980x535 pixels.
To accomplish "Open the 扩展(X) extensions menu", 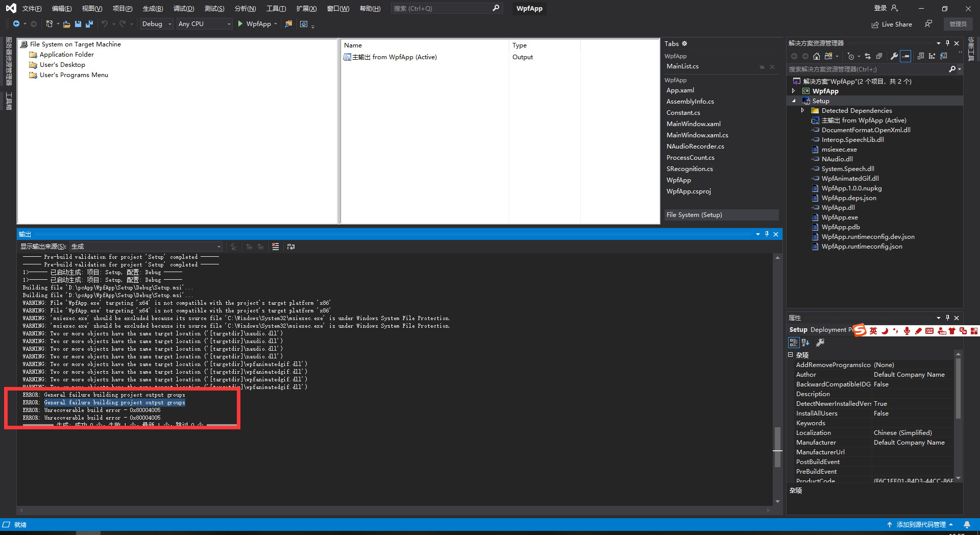I will click(306, 8).
